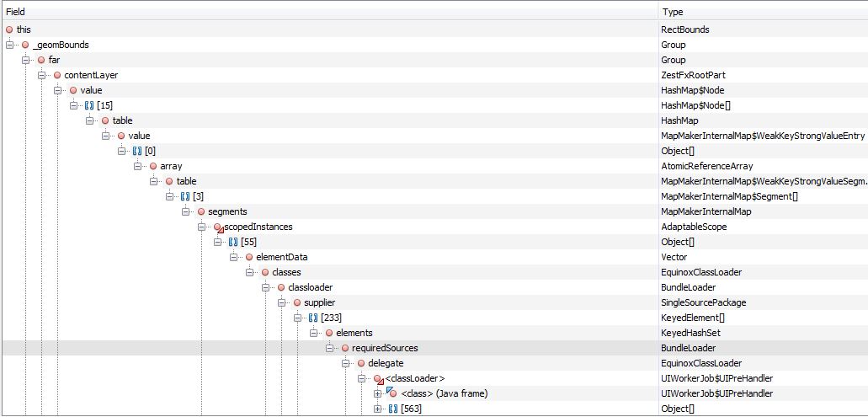The height and width of the screenshot is (417, 868).
Task: Click the array icon next to [0]
Action: point(137,151)
